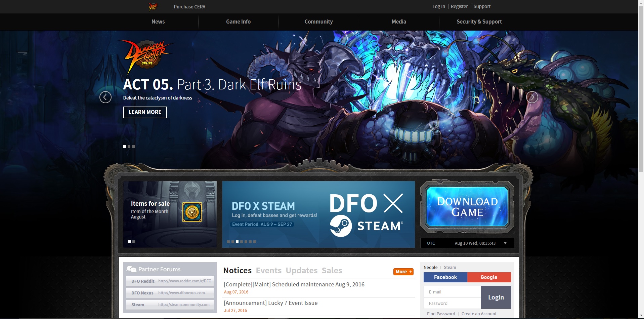Advance to next hero slide arrow

pyautogui.click(x=532, y=97)
